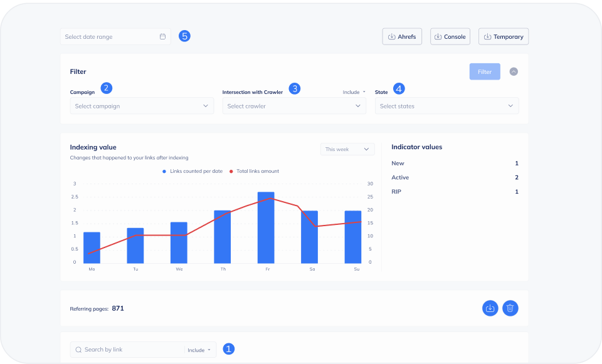Change the Include option for Intersection with Crawler
The width and height of the screenshot is (602, 364).
[354, 92]
